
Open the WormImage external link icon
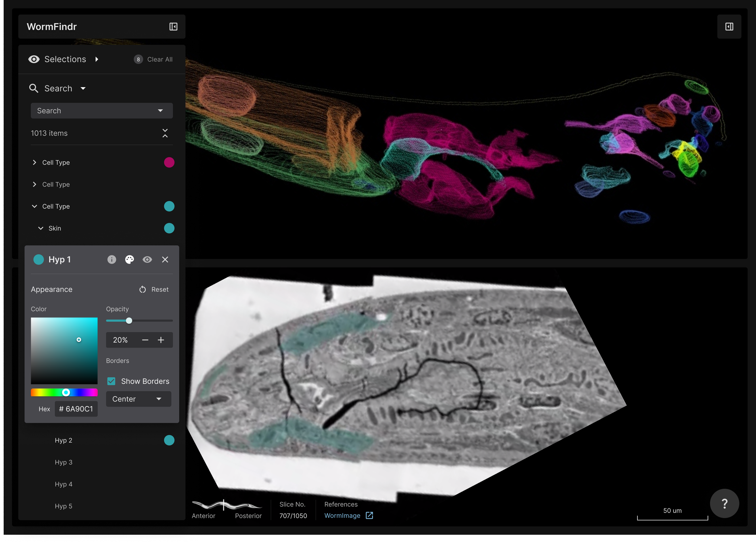369,515
